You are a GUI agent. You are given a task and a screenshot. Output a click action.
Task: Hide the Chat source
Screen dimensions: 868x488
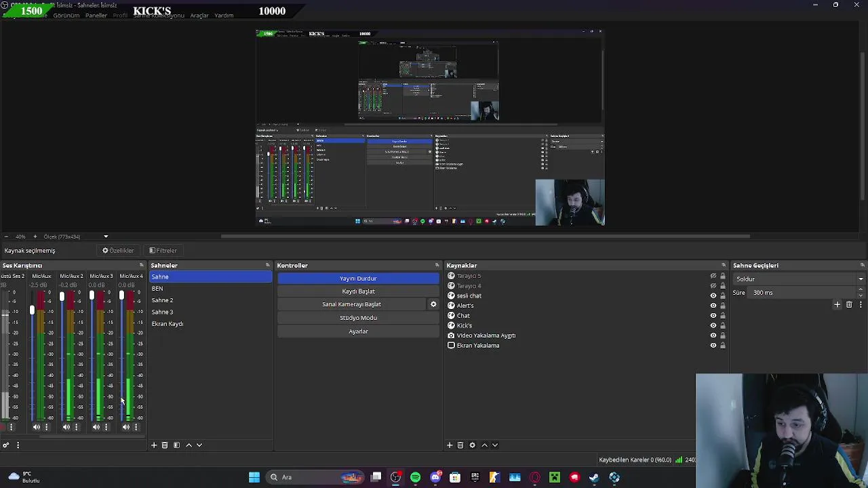[x=713, y=316]
